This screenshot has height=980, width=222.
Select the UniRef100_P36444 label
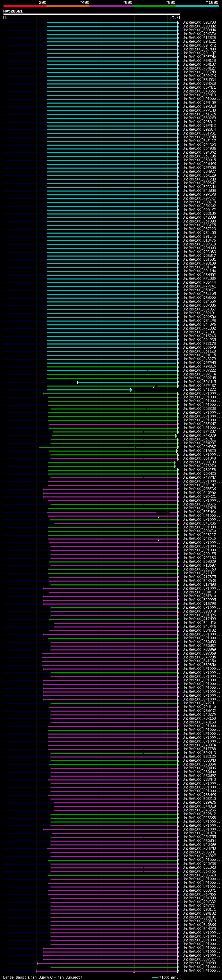click(199, 282)
